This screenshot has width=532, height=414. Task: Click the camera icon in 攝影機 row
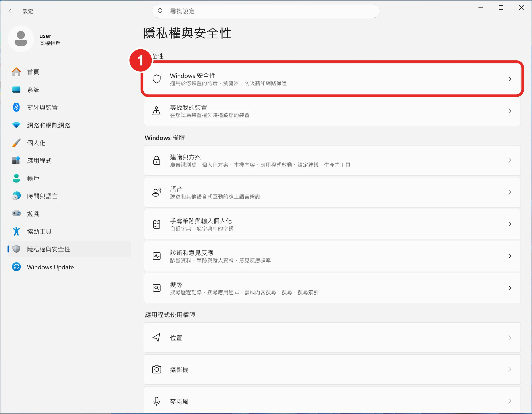pos(157,370)
